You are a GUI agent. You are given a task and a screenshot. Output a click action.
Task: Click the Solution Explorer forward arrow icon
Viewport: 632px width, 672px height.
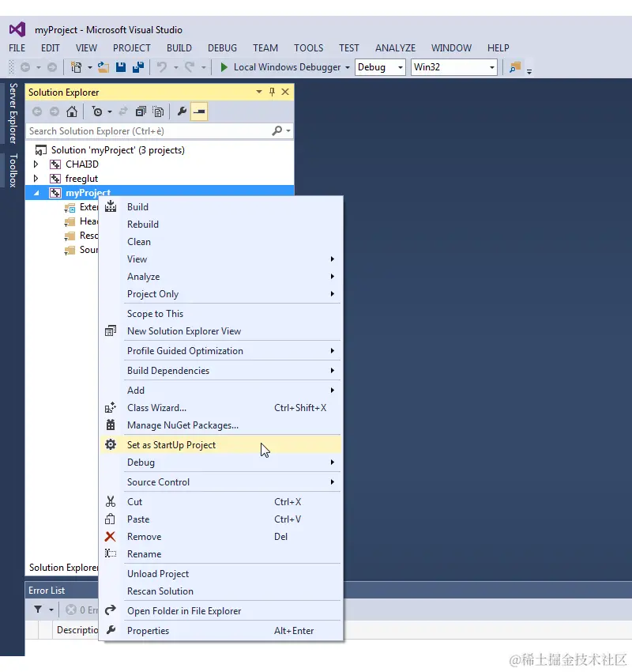pos(55,111)
